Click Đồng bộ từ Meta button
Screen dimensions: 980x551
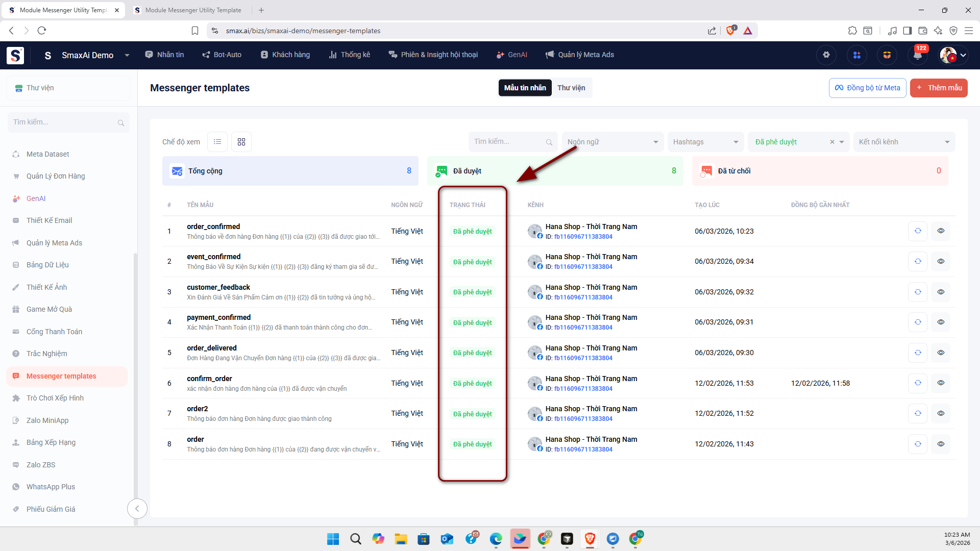click(867, 88)
